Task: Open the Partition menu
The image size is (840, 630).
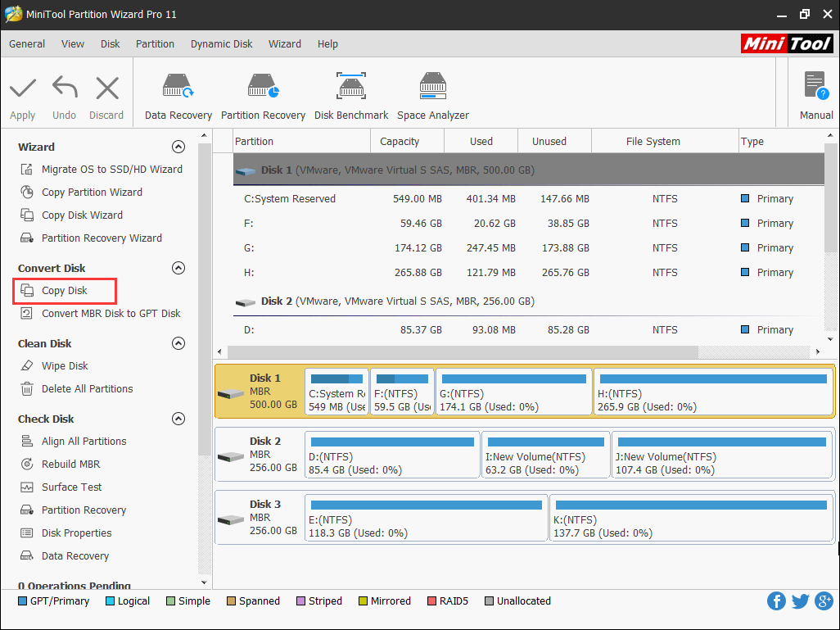Action: click(155, 44)
